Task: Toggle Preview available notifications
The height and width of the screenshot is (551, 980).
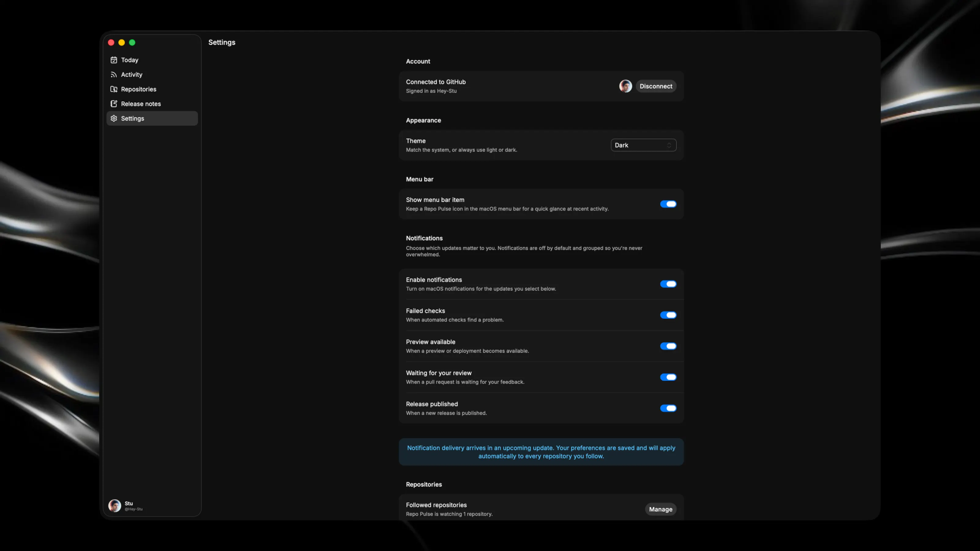Action: (668, 347)
